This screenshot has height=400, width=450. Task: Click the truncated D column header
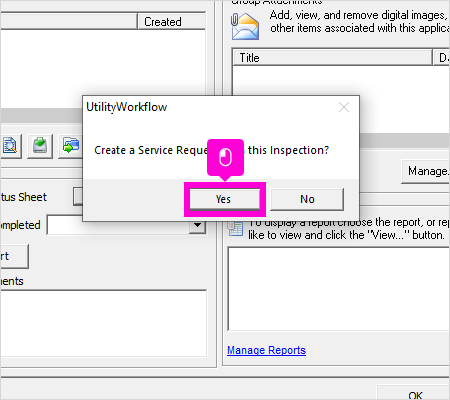(442, 58)
